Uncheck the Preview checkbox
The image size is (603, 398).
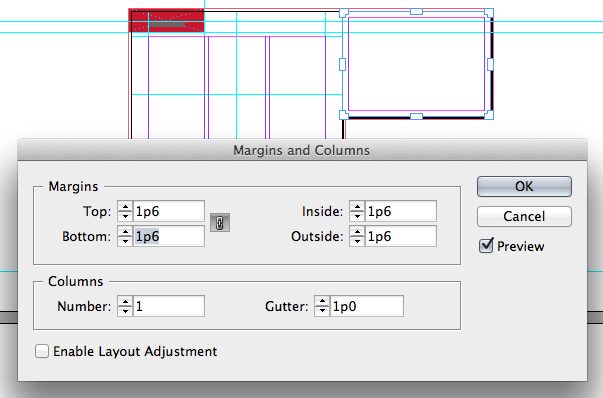(x=486, y=245)
